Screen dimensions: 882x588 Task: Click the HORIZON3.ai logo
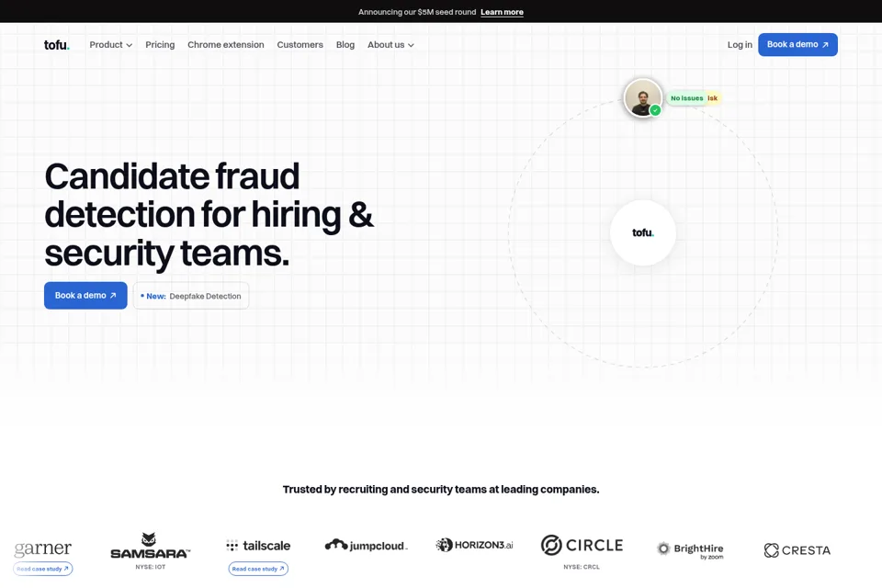(x=474, y=545)
